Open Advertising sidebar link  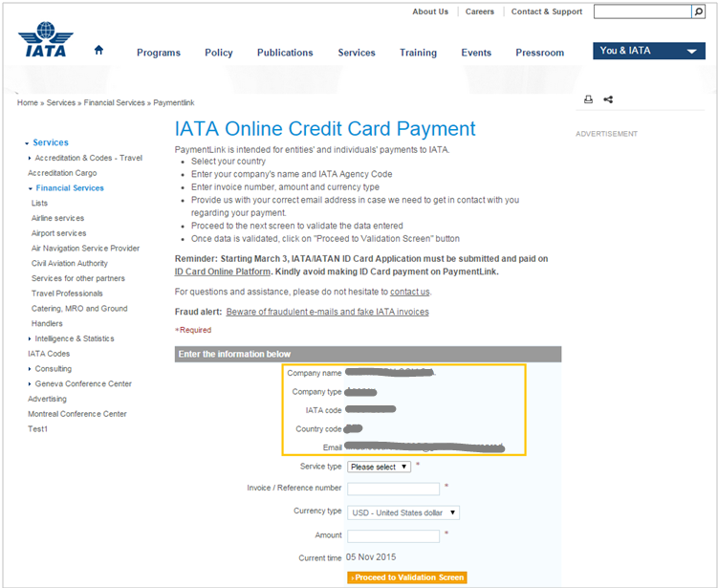[x=47, y=400]
